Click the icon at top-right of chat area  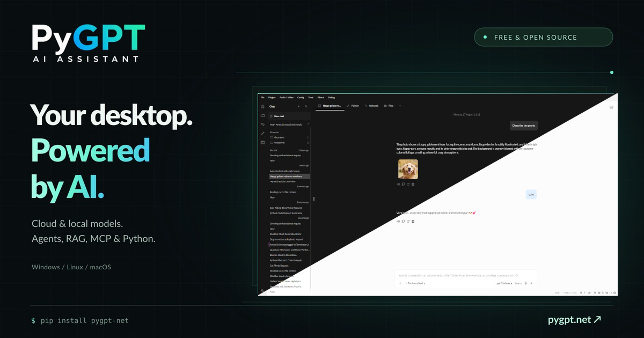click(x=611, y=107)
